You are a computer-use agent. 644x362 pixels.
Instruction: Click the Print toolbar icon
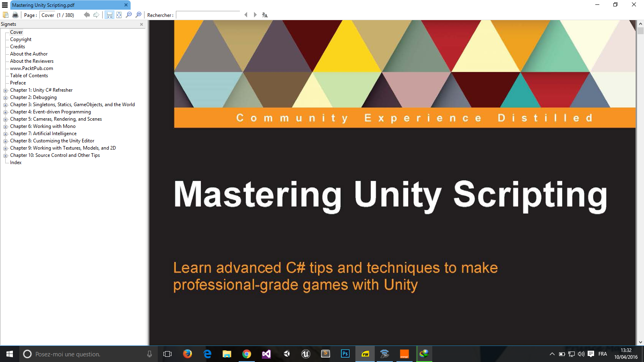pyautogui.click(x=15, y=15)
